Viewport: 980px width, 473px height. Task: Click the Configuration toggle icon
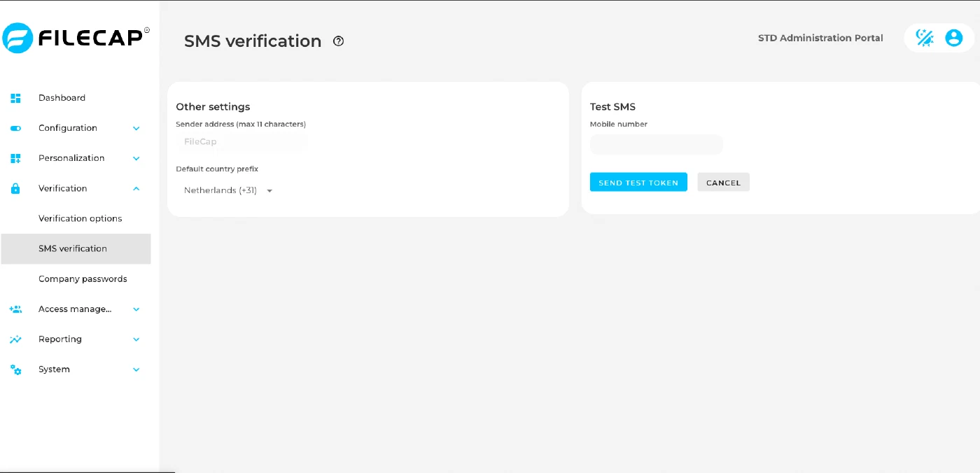click(x=15, y=128)
